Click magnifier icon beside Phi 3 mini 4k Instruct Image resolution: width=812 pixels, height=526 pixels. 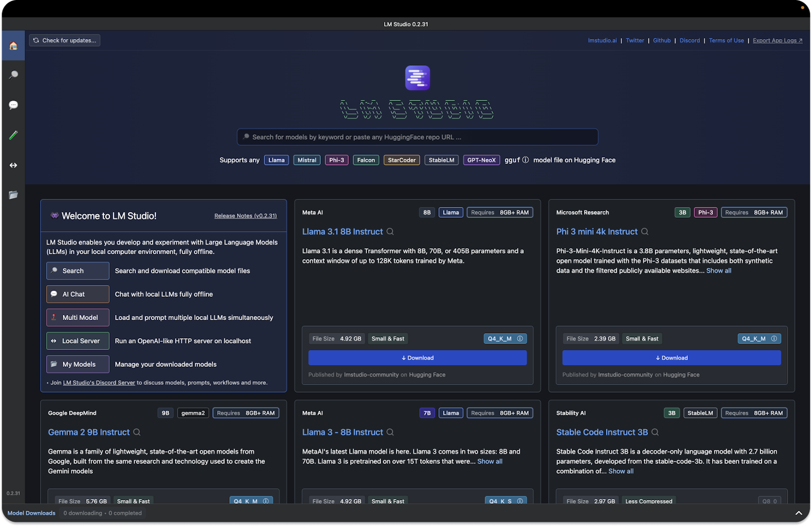tap(645, 232)
